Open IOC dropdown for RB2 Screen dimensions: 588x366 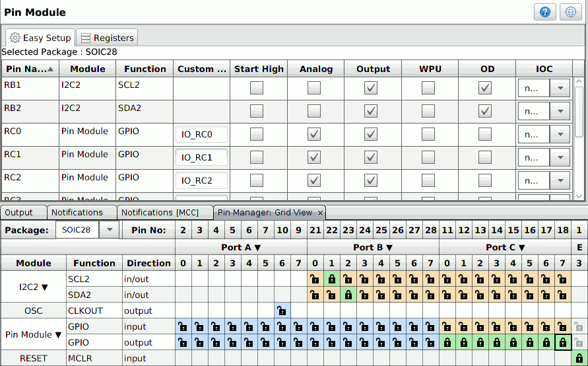tap(560, 111)
